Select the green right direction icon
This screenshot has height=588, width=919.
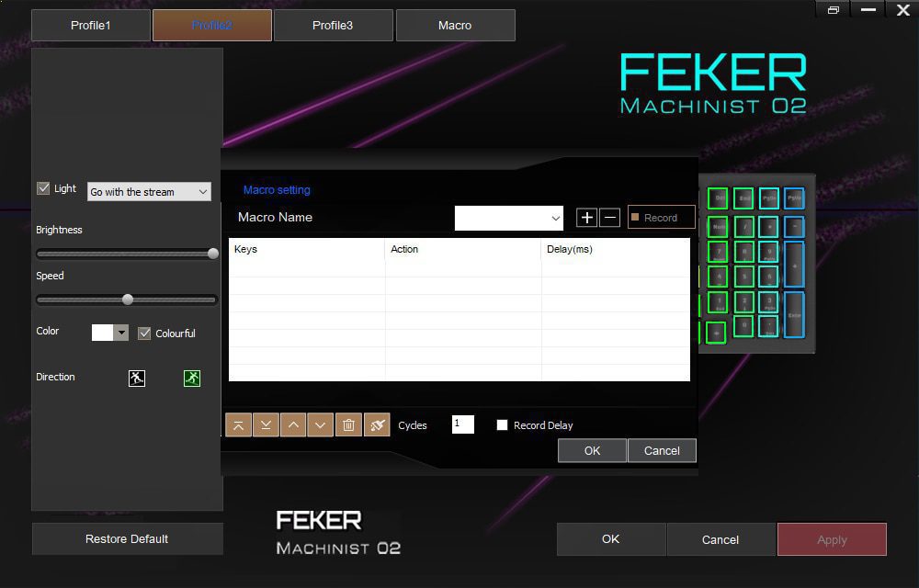pyautogui.click(x=191, y=378)
